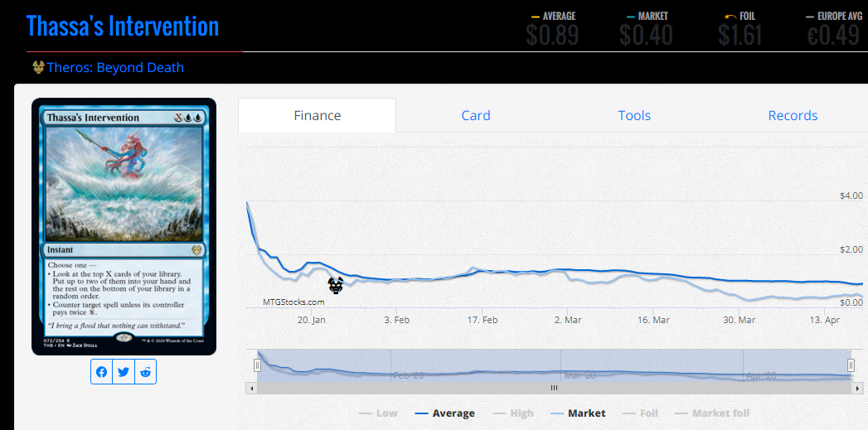868x430 pixels.
Task: Share card on Reddit
Action: pos(146,372)
